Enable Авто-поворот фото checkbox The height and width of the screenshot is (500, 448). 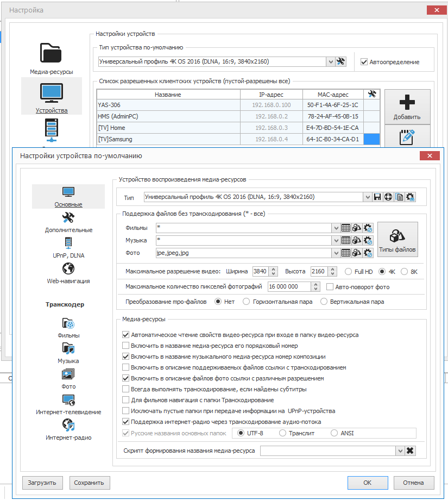click(x=331, y=286)
